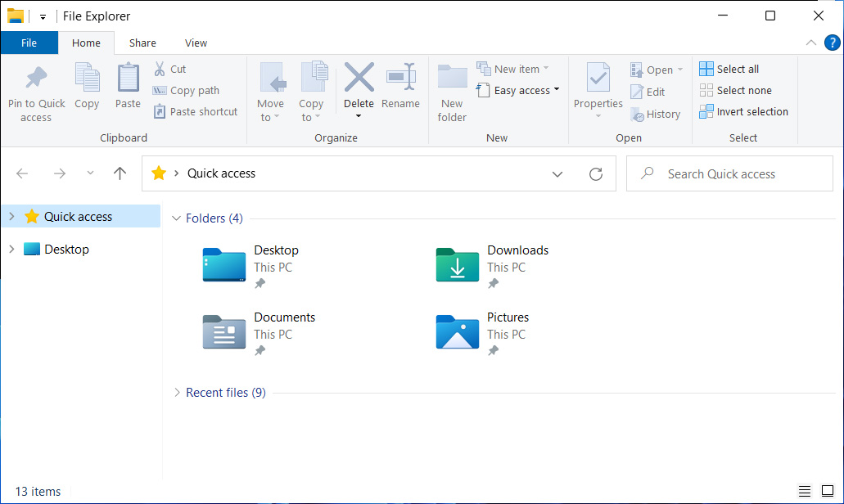
Task: Click Quick access in address bar
Action: pyautogui.click(x=221, y=173)
